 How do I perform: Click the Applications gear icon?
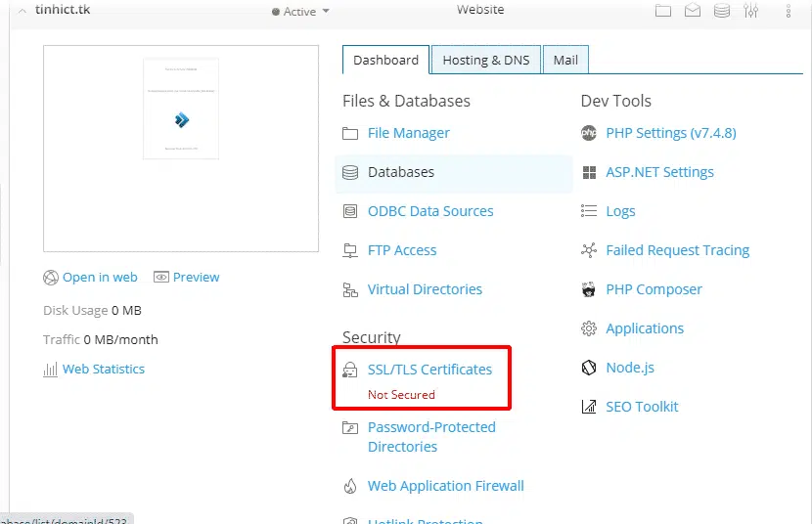[589, 328]
